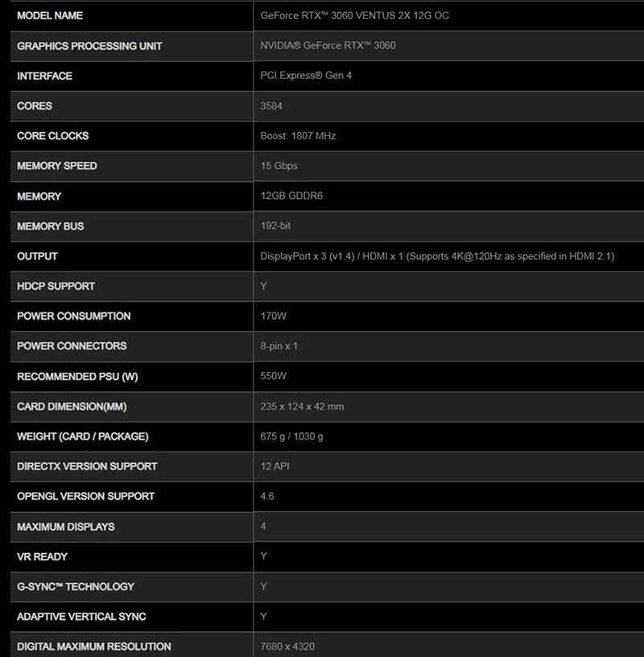
Task: Select the Boost: 1807 MHz text
Action: (x=298, y=136)
